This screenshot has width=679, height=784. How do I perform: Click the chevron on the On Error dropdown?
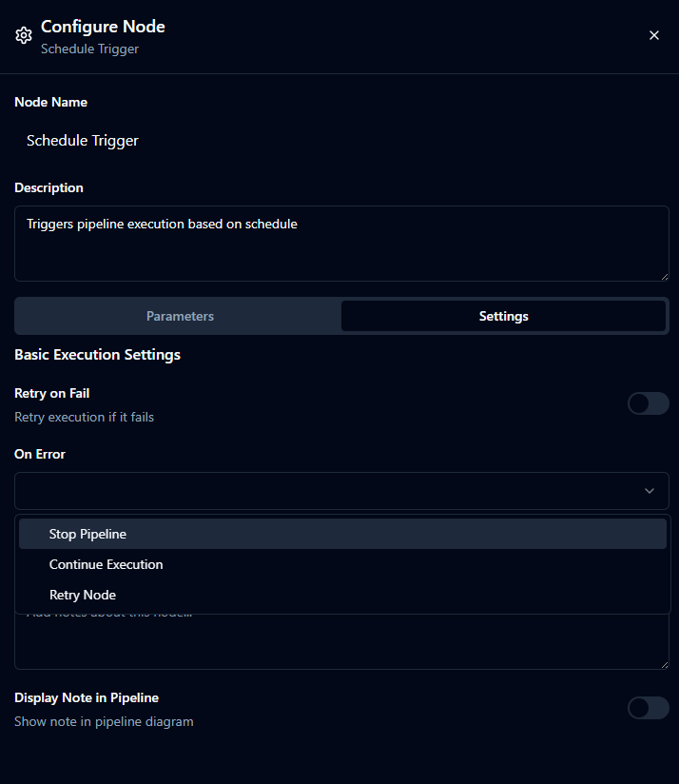tap(650, 491)
